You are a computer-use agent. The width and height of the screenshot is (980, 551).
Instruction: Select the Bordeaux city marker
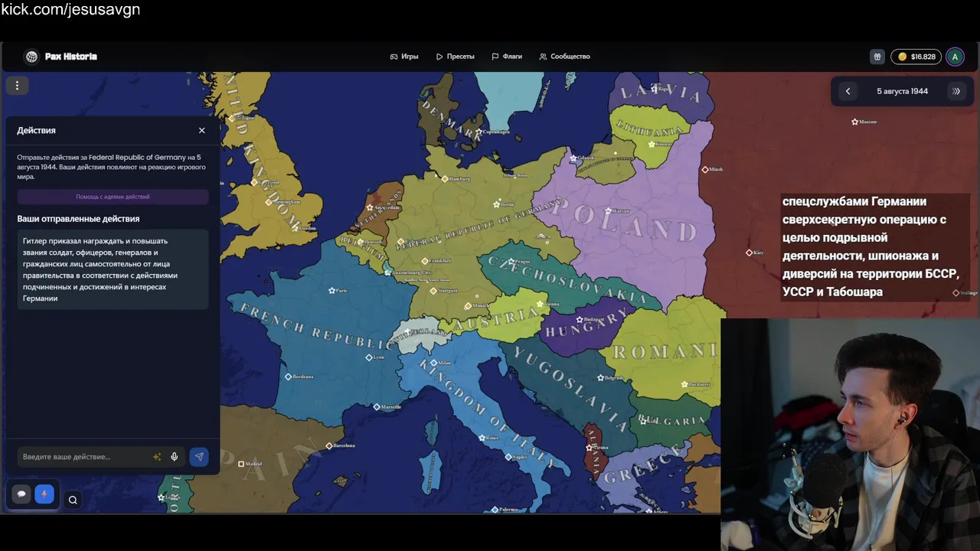(x=288, y=377)
